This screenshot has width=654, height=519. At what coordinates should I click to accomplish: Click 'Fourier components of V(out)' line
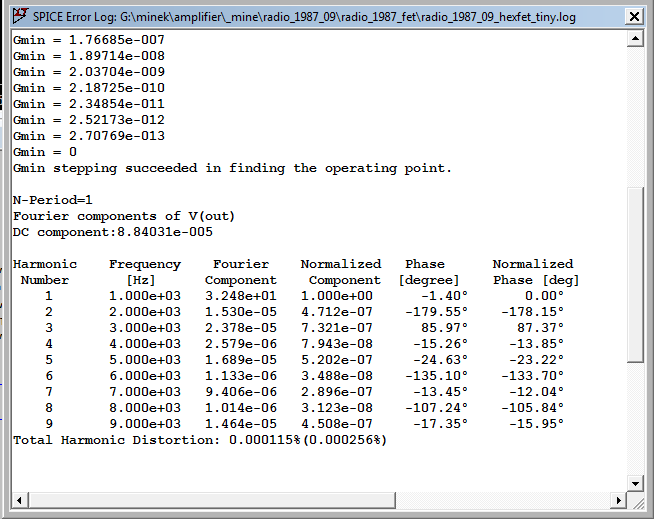pos(124,216)
